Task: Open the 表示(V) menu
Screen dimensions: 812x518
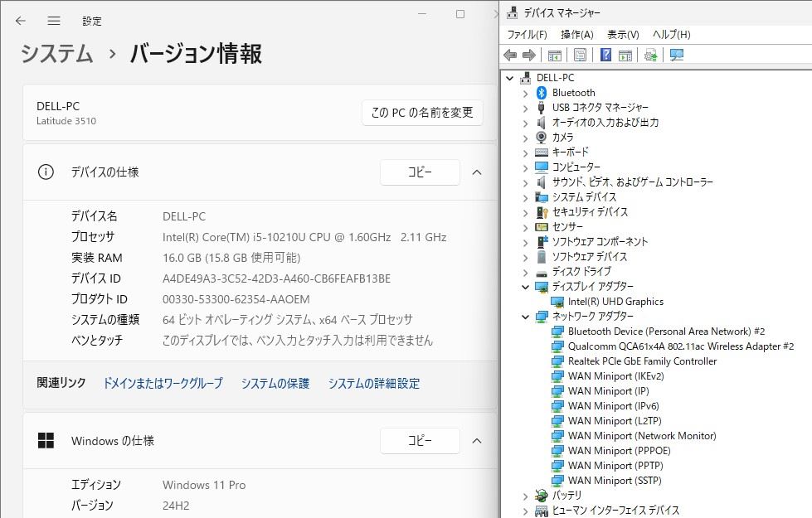Action: click(623, 35)
